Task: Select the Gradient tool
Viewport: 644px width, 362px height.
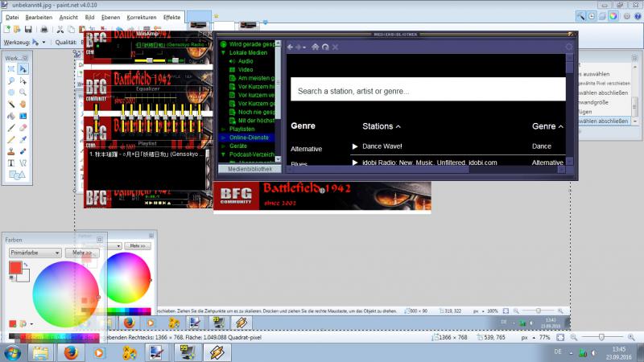Action: pos(23,116)
